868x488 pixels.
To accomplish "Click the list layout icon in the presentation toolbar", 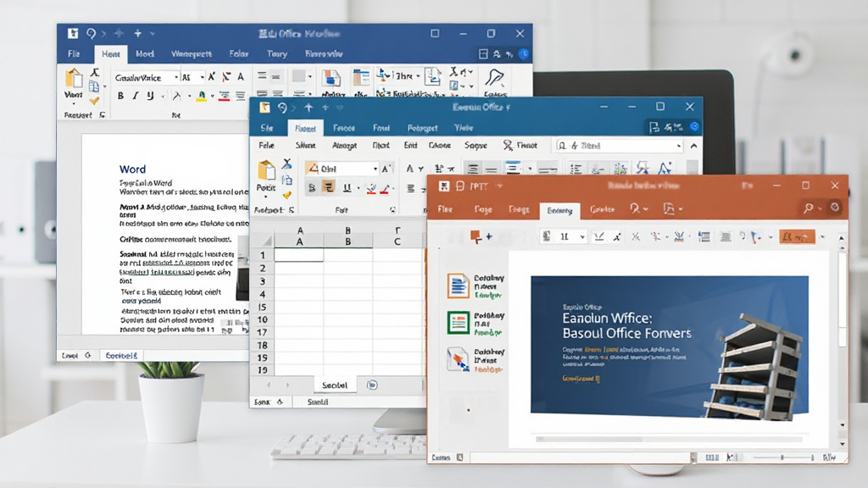I will [704, 237].
